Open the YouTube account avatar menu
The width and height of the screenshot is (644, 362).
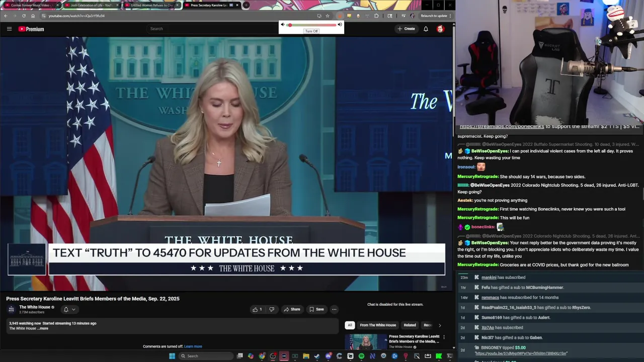(x=440, y=29)
